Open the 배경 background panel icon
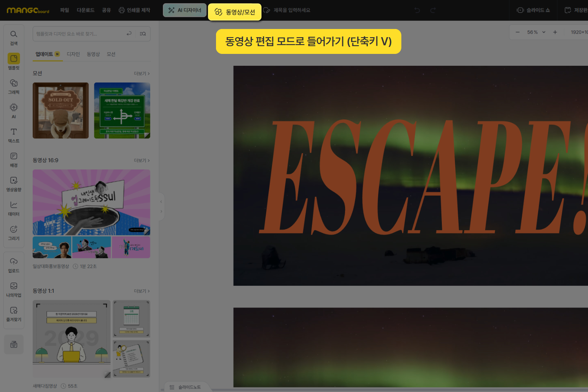This screenshot has height=392, width=588. click(x=13, y=159)
